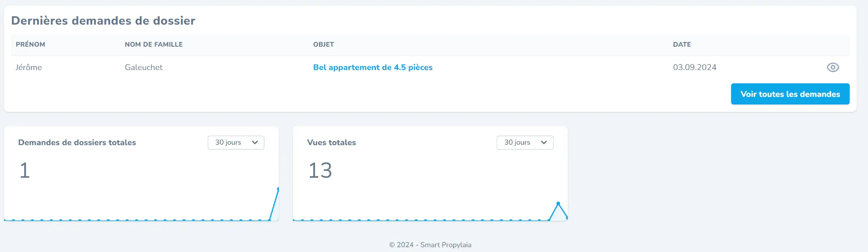Select the date cell '03.09.2024'

695,67
